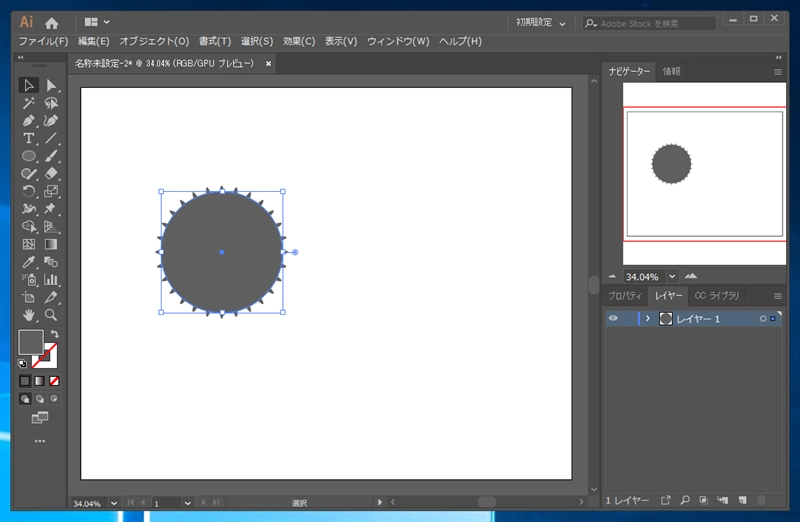Expand レイヤー 1 sublayers chevron
800x522 pixels.
pos(647,318)
